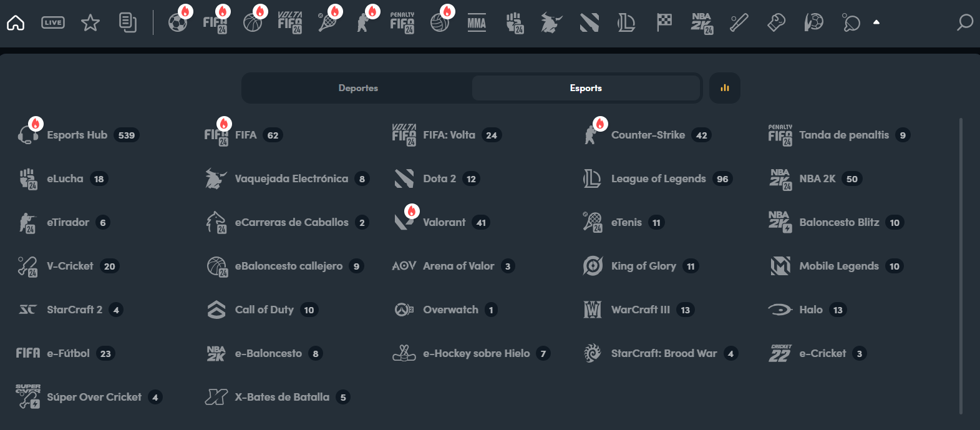Open Súper Over Cricket
The image size is (980, 430).
coord(89,397)
